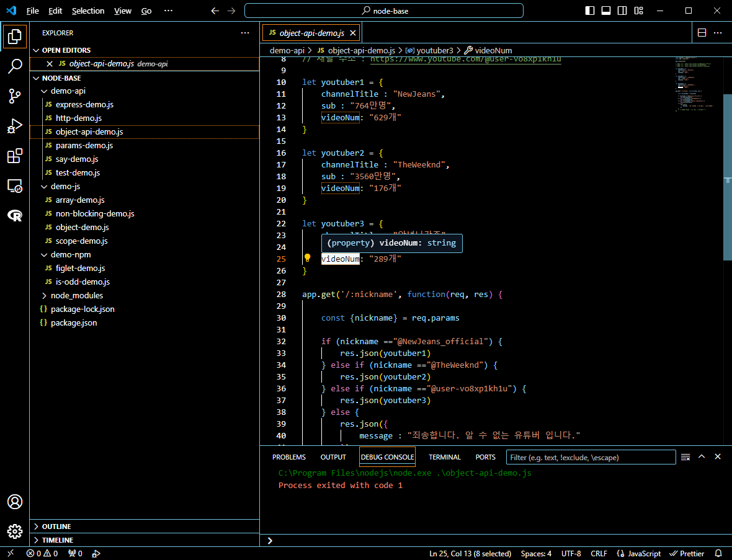The image size is (732, 560).
Task: Click the Customize Layout icon
Action: tap(638, 11)
